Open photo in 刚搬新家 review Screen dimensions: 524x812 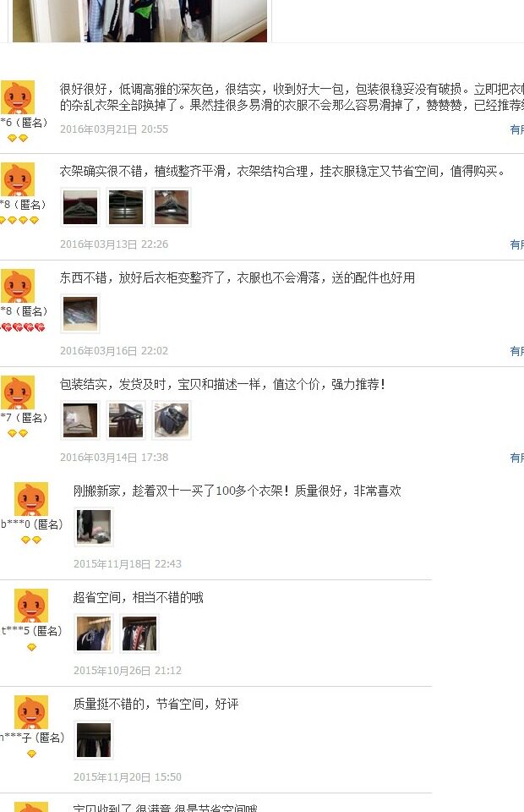94,527
